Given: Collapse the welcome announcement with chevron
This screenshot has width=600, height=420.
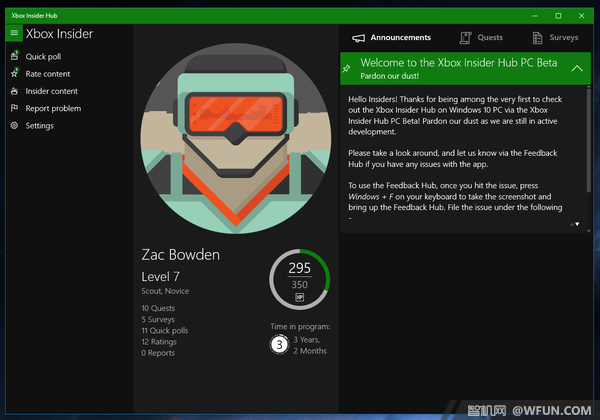Looking at the screenshot, I should click(x=577, y=68).
